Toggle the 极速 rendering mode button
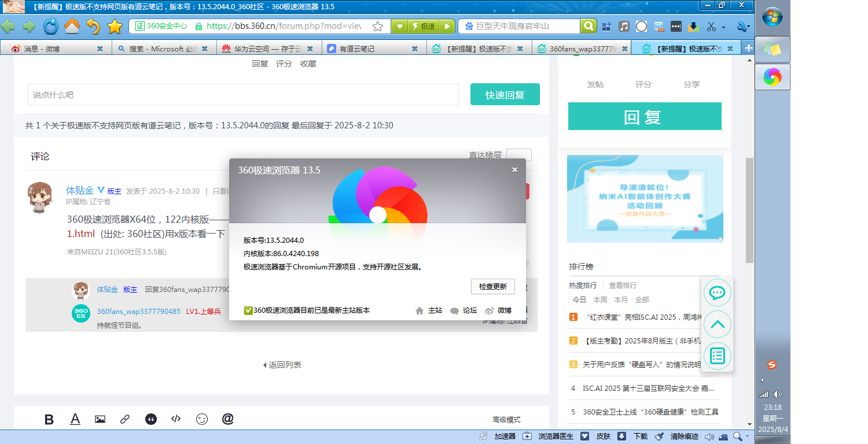The height and width of the screenshot is (444, 868). point(423,26)
